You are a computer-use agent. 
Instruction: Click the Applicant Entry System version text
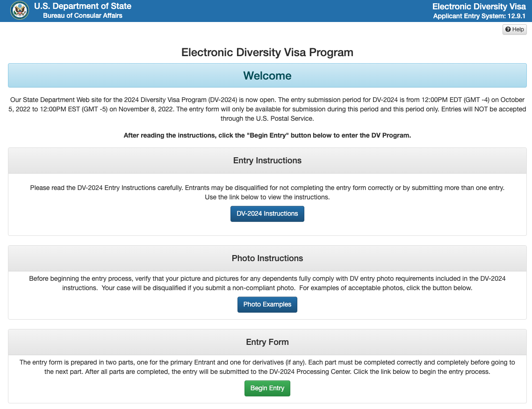pyautogui.click(x=479, y=15)
